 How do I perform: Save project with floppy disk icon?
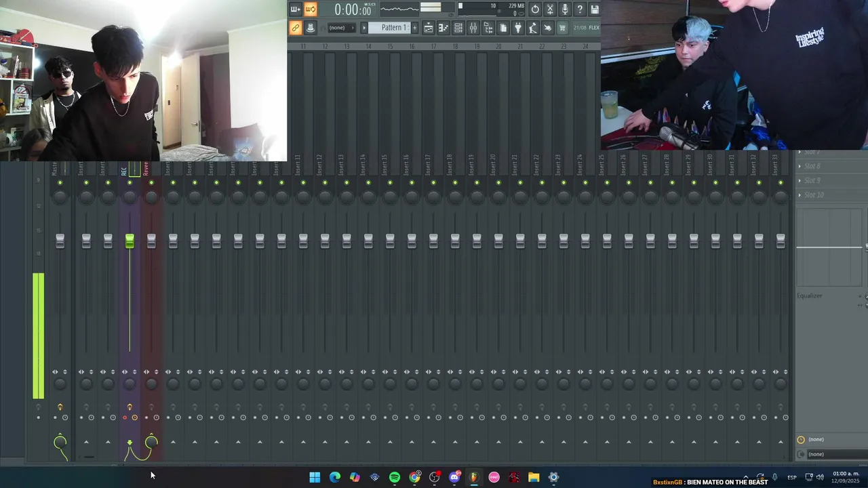[x=595, y=9]
